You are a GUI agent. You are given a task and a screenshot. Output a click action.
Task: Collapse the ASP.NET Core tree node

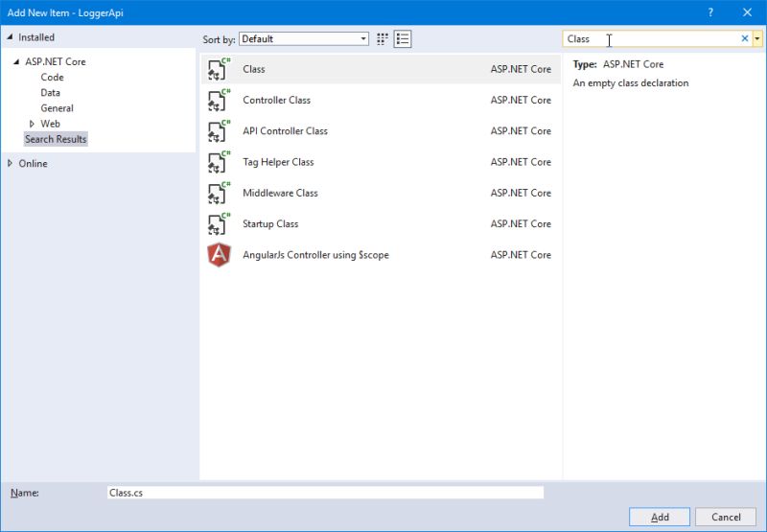pyautogui.click(x=16, y=61)
